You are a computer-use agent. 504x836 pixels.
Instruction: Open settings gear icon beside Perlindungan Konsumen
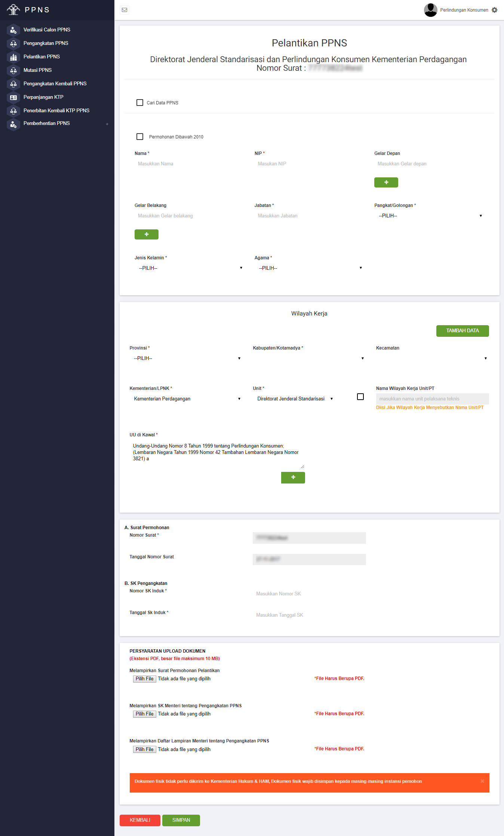pyautogui.click(x=495, y=10)
